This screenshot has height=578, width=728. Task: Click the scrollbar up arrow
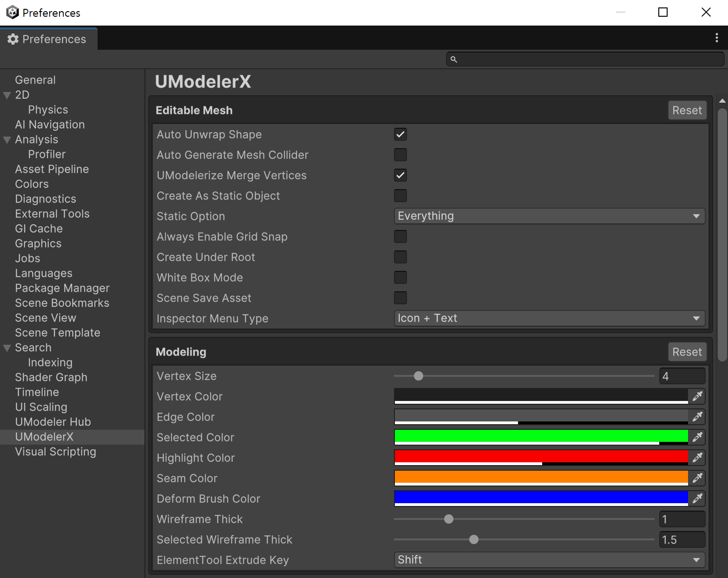tap(722, 101)
